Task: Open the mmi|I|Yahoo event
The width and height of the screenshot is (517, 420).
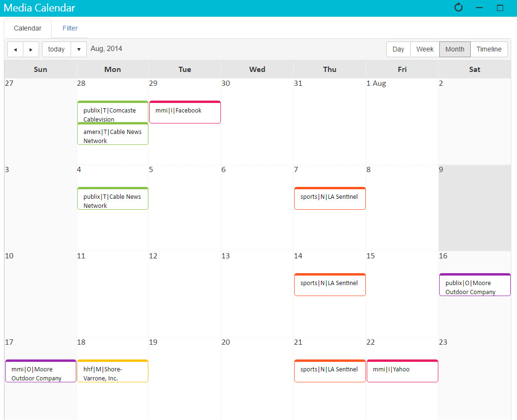Action: [403, 371]
